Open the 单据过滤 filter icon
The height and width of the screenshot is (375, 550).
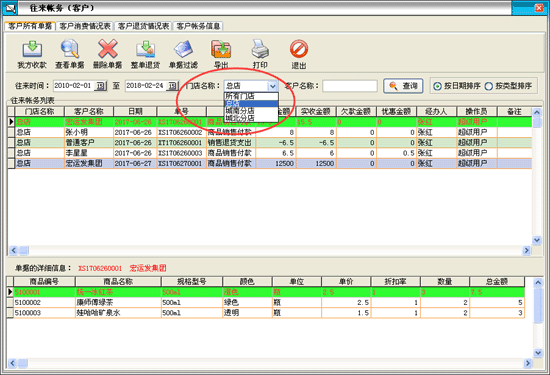(183, 49)
